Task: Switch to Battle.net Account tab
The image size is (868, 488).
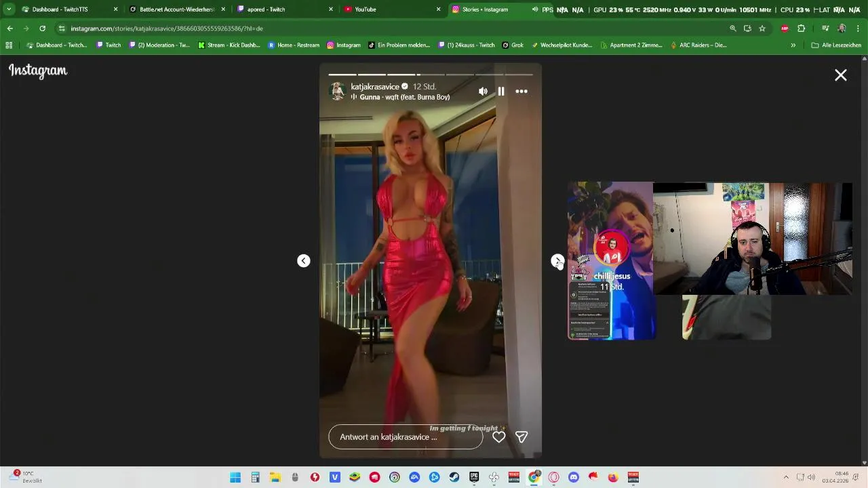Action: pyautogui.click(x=176, y=9)
